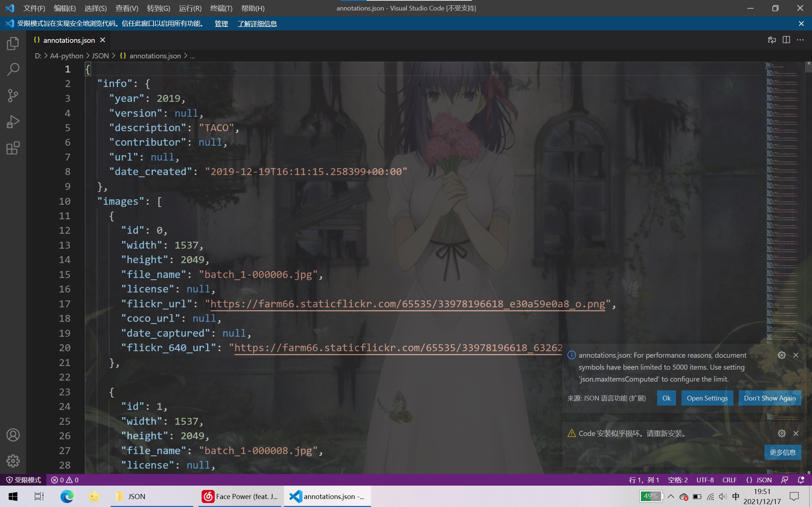
Task: Change indentation via 空格: 2 status item
Action: [678, 480]
